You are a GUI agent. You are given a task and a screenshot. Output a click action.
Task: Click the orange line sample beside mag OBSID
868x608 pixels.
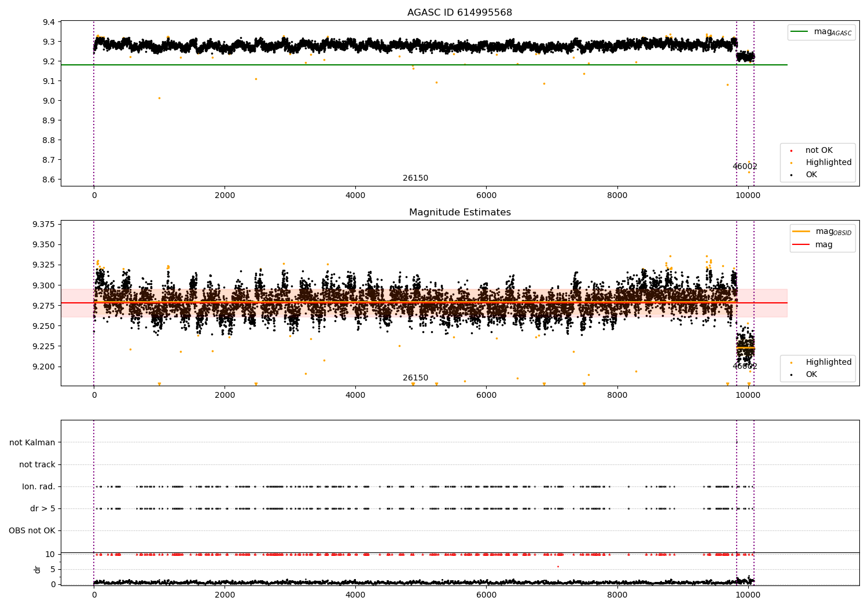801,232
